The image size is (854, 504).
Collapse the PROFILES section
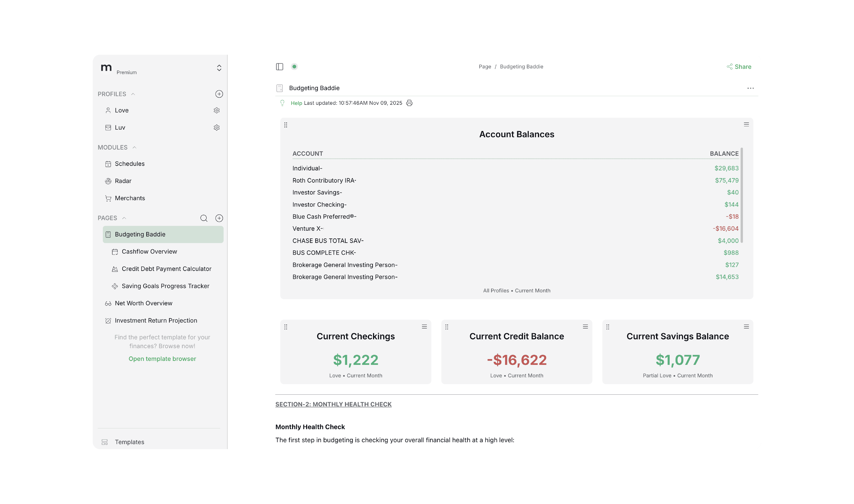[x=133, y=94]
